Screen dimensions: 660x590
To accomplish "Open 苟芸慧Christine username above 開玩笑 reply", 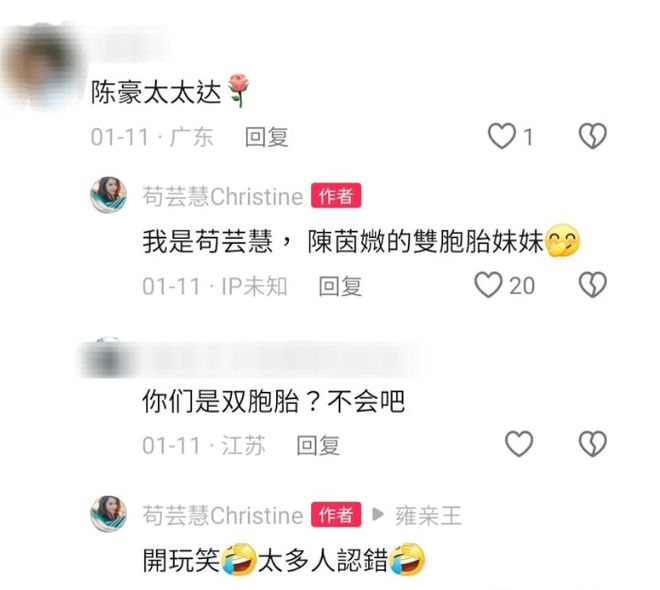I will (x=223, y=515).
